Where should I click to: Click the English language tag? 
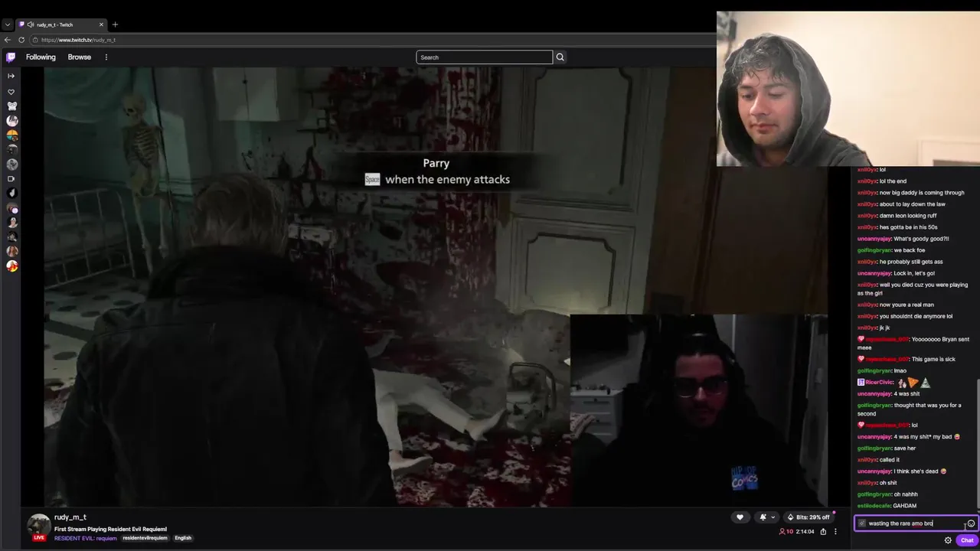[183, 538]
